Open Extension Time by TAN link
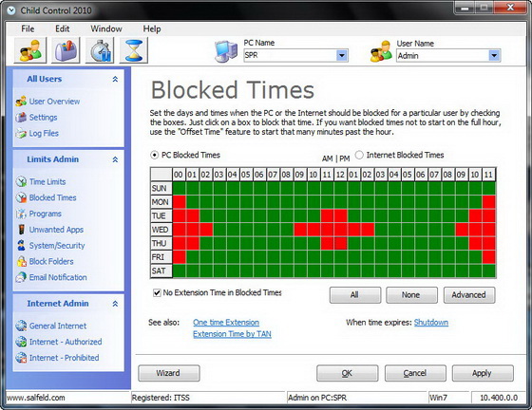This screenshot has width=532, height=410. click(232, 334)
